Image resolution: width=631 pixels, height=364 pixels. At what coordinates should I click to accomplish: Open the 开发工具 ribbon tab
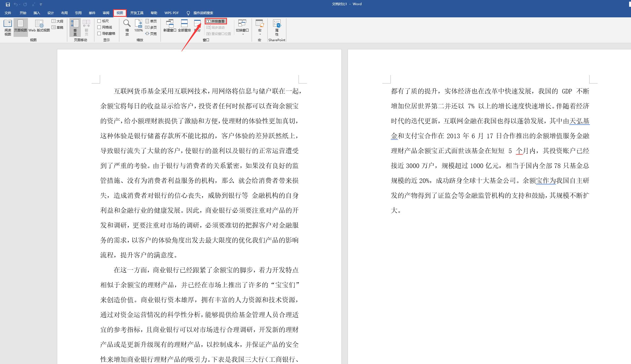137,13
